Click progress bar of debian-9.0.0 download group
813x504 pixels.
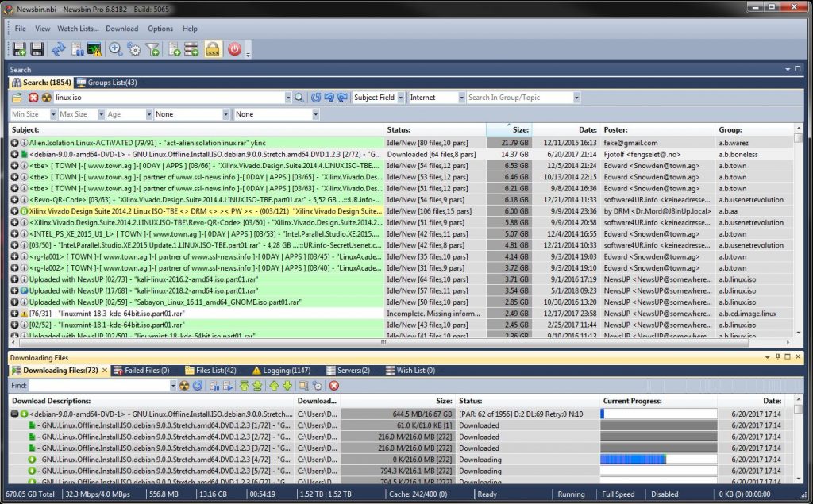click(658, 414)
